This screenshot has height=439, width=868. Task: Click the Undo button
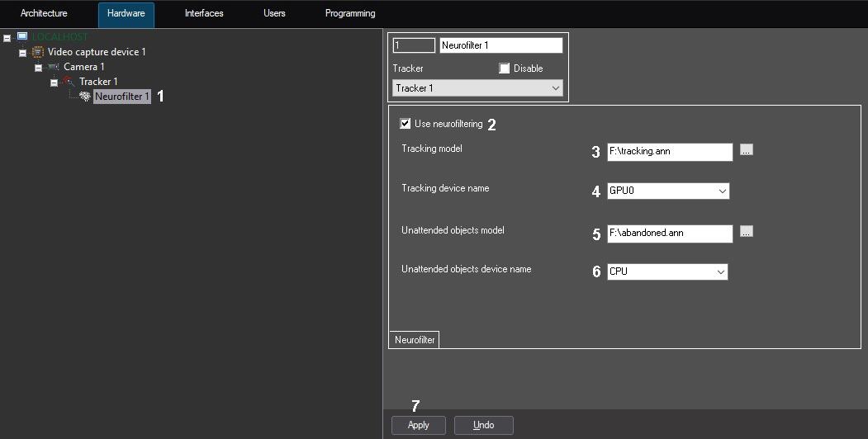pos(484,425)
